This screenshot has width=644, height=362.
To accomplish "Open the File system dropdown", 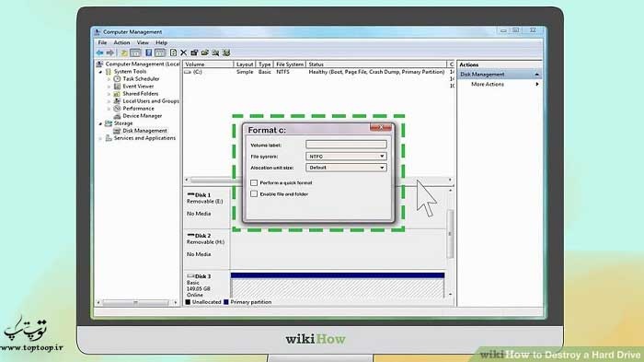I will pos(346,157).
